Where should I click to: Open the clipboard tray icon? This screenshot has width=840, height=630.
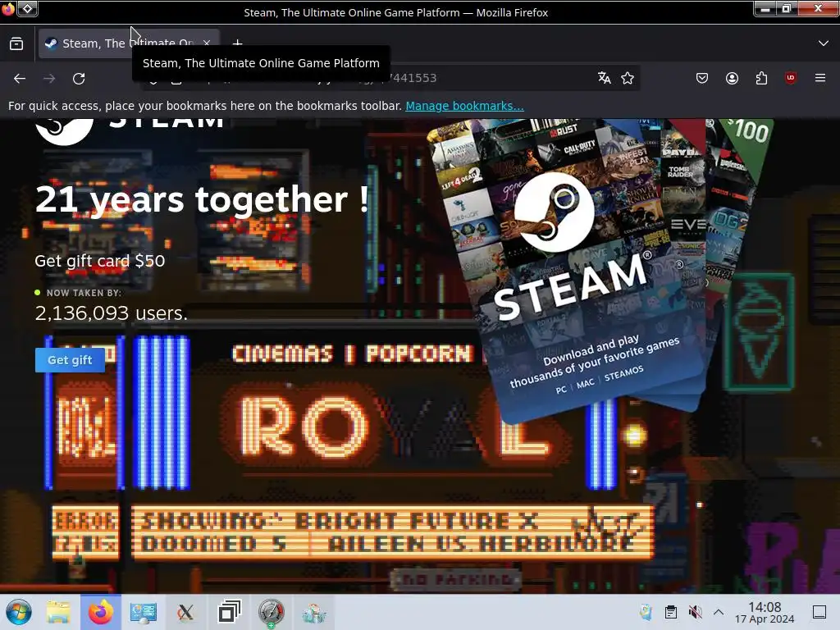670,612
